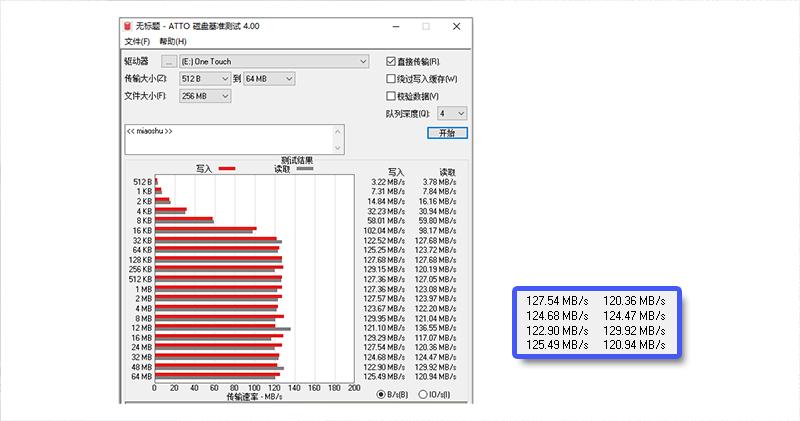Viewport: 800px width, 421px height.
Task: Click the 129.29 MB/s write value
Action: pyautogui.click(x=384, y=338)
